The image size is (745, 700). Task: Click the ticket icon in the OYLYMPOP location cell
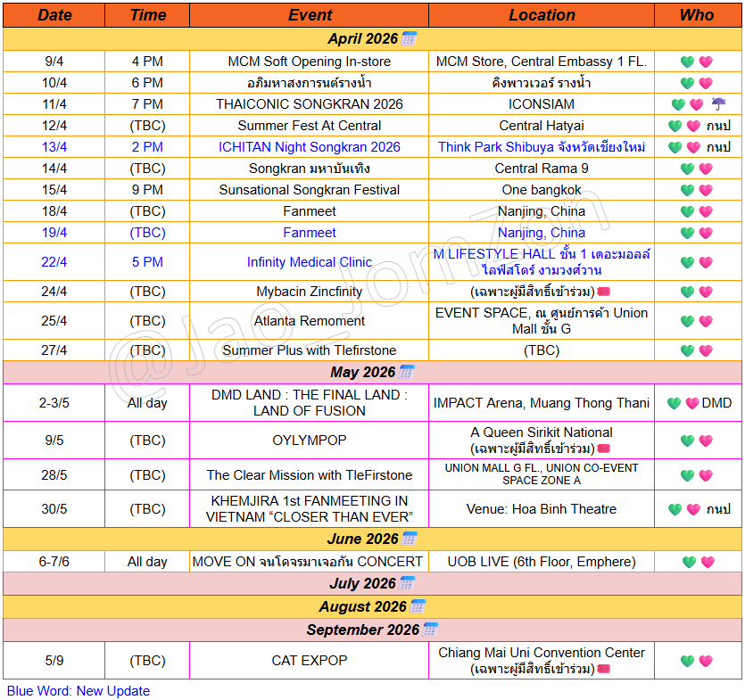(604, 448)
